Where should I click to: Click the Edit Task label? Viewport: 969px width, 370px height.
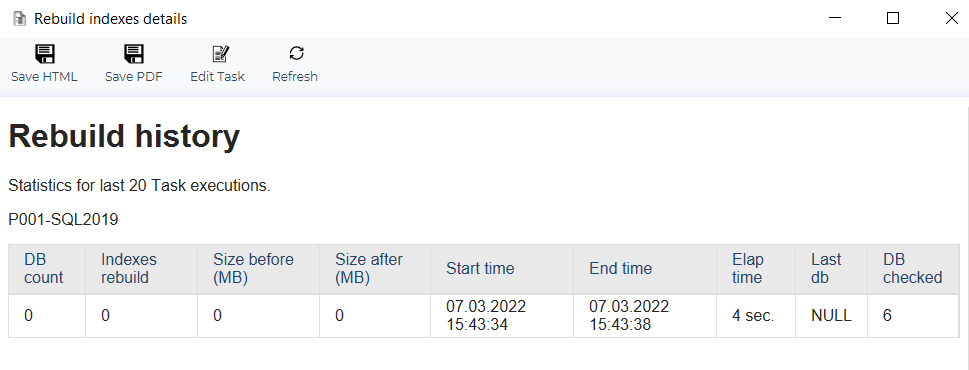click(x=218, y=77)
